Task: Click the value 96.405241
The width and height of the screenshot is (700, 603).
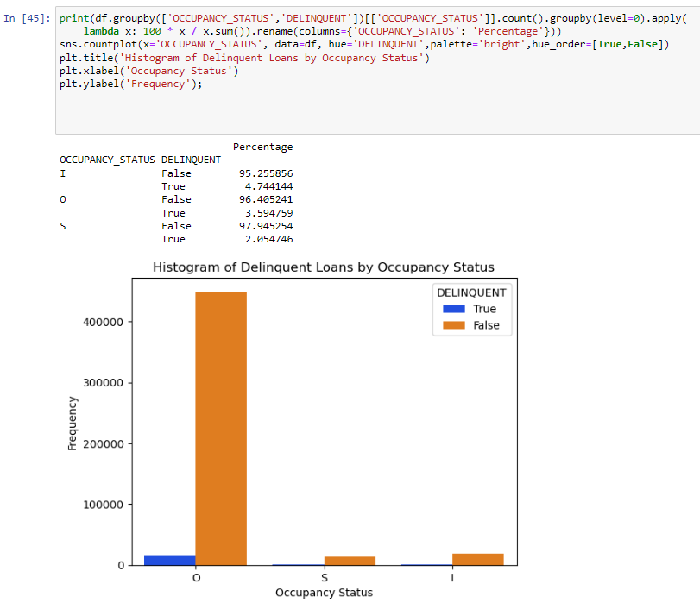Action: pos(266,199)
